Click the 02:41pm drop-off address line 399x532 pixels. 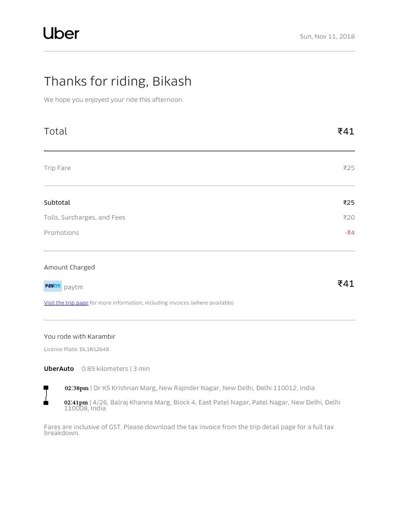click(202, 403)
